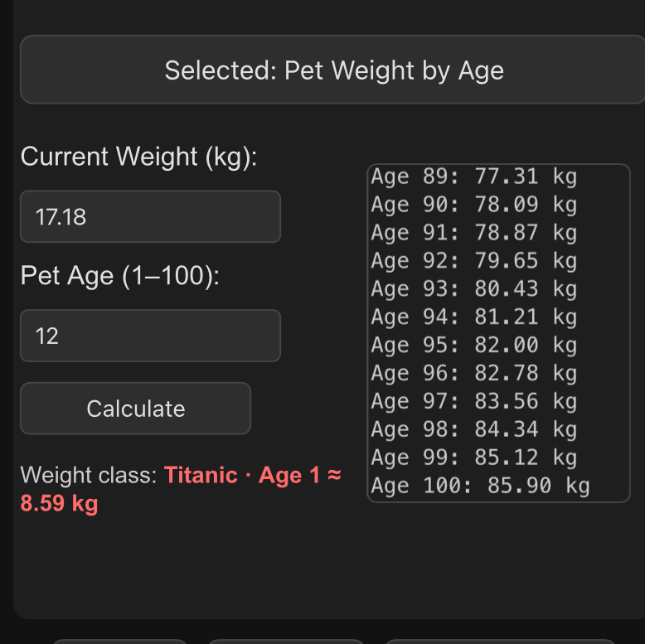
Task: Focus the Pet Age input field showing 12
Action: coord(150,336)
